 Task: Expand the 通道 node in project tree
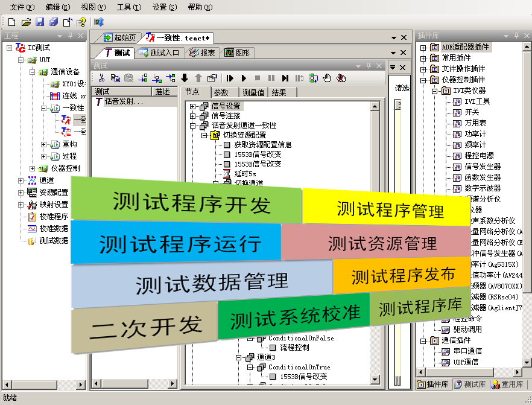point(21,180)
